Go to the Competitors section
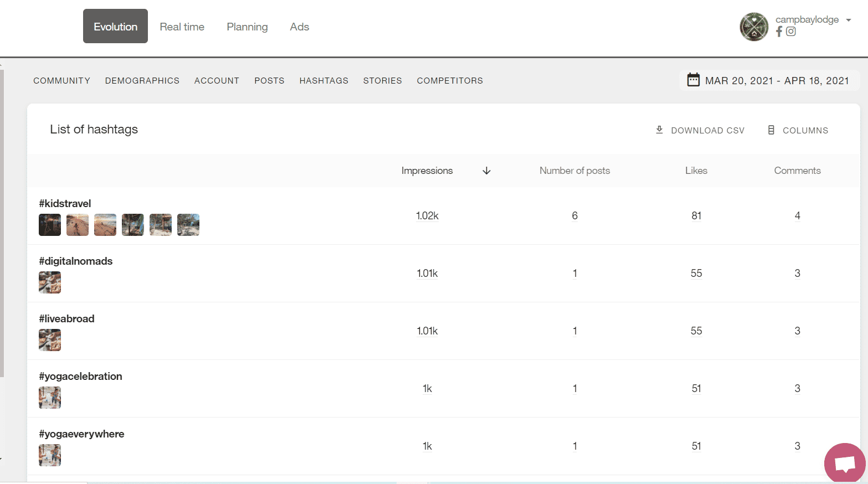 point(450,80)
